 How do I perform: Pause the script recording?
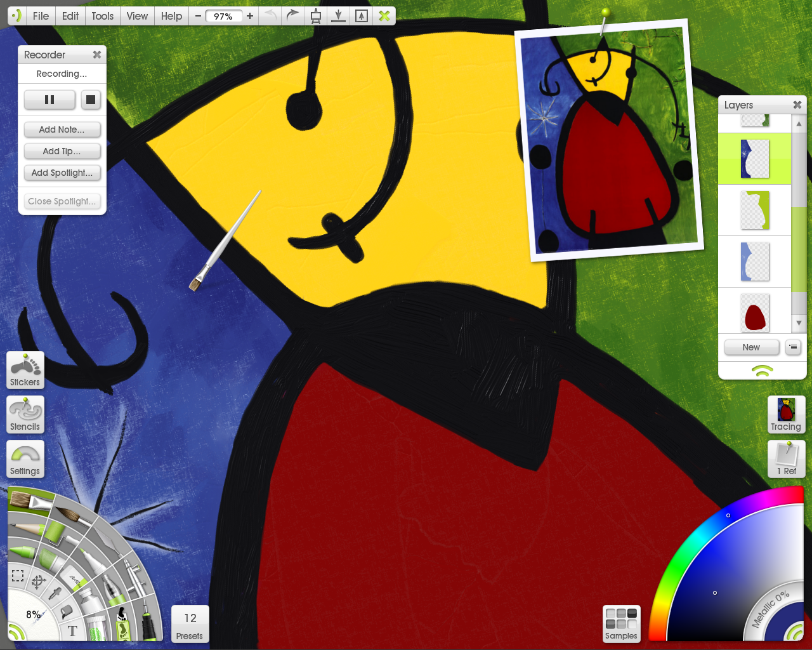tap(49, 100)
